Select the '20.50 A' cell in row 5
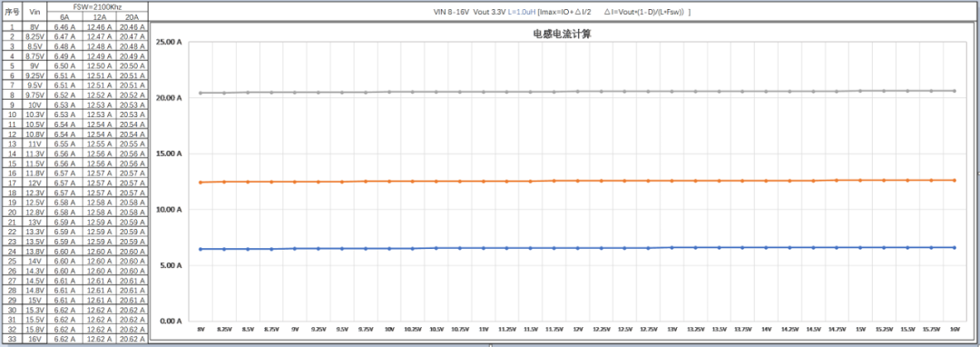 132,66
